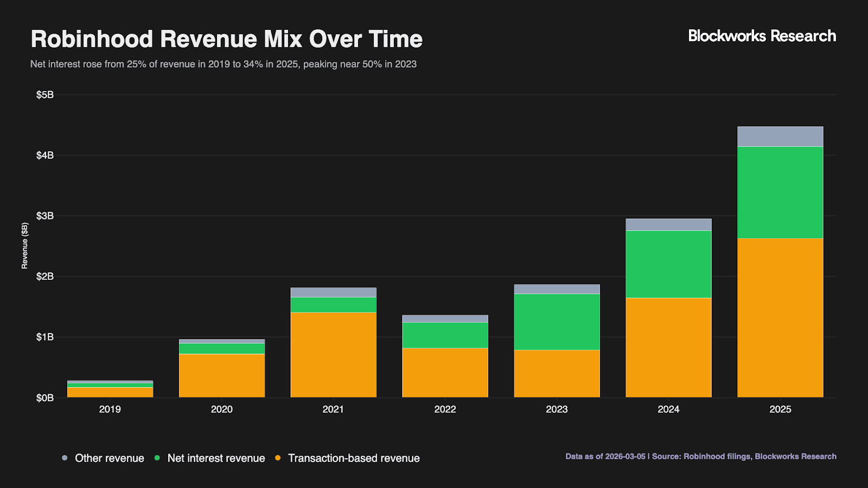Click the "Revenue ($B)" y-axis title
The image size is (868, 488).
(24, 246)
